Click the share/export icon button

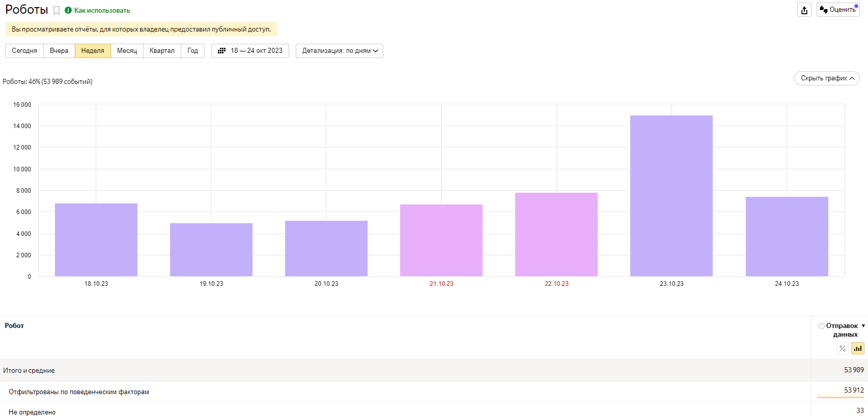[x=804, y=10]
